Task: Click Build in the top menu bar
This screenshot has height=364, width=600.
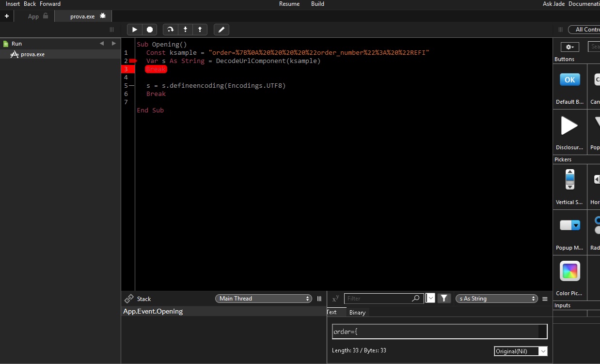Action: click(317, 4)
